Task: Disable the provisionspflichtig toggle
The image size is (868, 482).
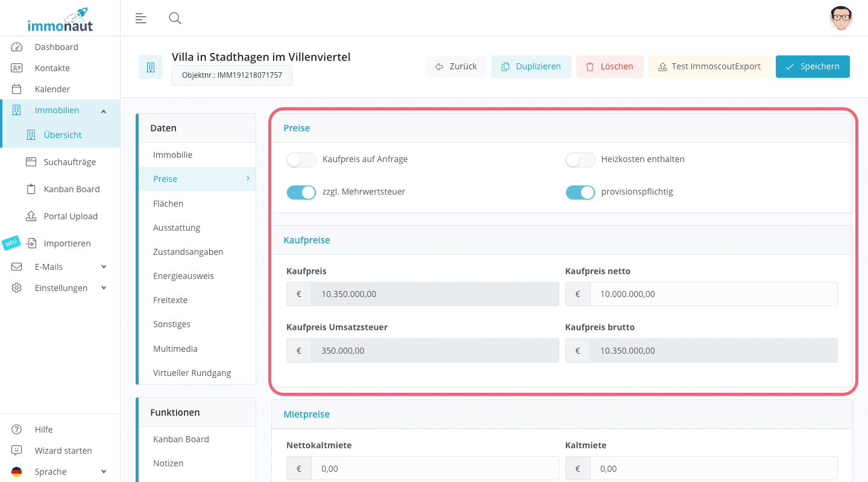Action: [580, 192]
